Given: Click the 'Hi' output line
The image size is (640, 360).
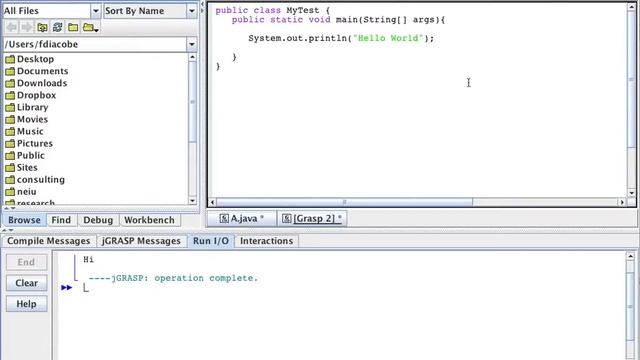Looking at the screenshot, I should [89, 260].
